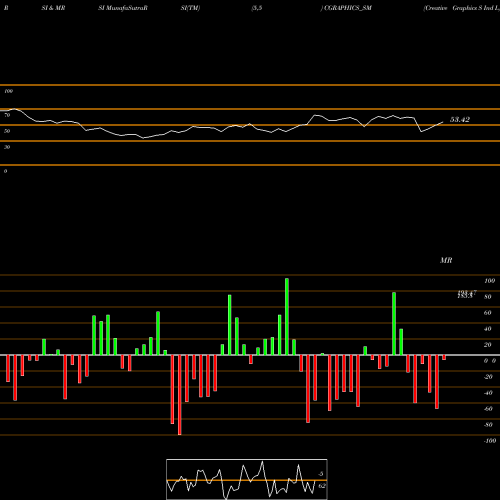Click the 60 label on MR axis

click(x=488, y=313)
